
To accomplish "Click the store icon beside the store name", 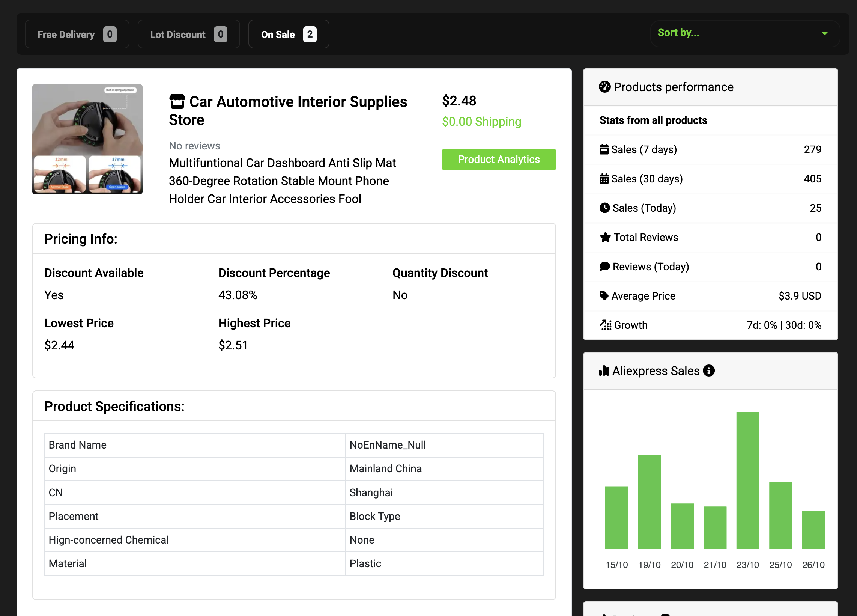I will tap(177, 101).
